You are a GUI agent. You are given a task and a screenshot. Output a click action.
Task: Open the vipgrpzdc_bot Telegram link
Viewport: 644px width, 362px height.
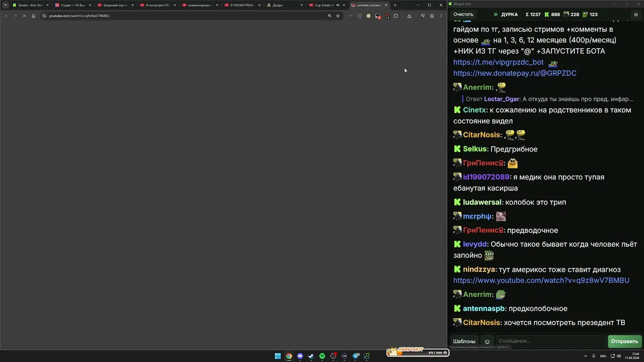(x=498, y=62)
